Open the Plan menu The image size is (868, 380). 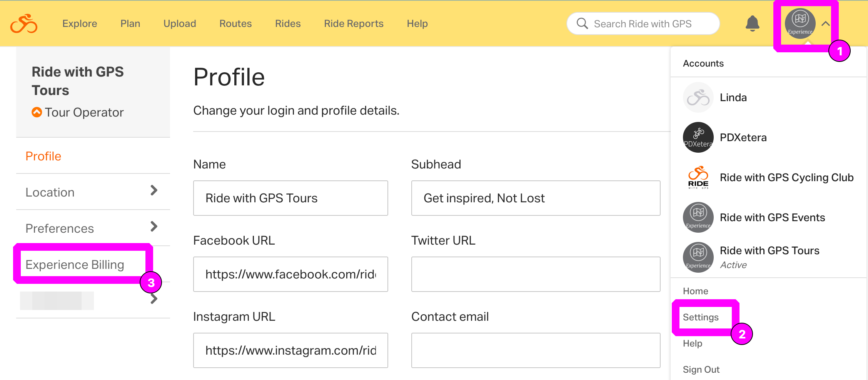pos(130,23)
